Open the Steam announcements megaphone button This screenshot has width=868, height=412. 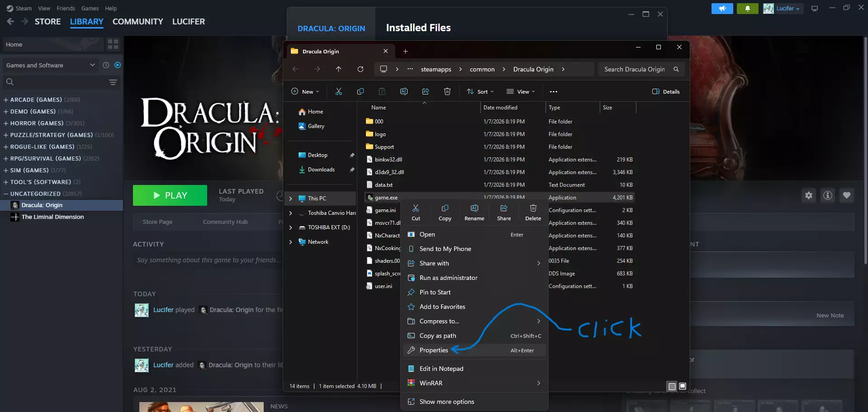722,9
